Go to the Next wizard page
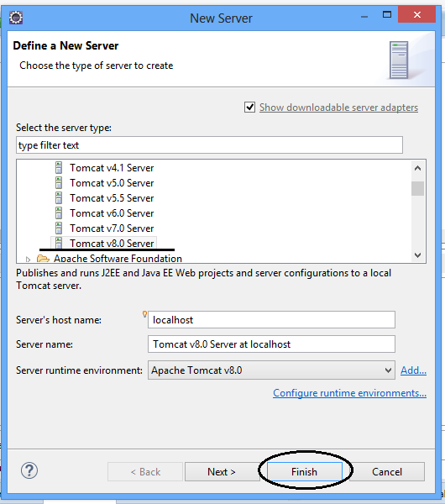 pyautogui.click(x=222, y=472)
